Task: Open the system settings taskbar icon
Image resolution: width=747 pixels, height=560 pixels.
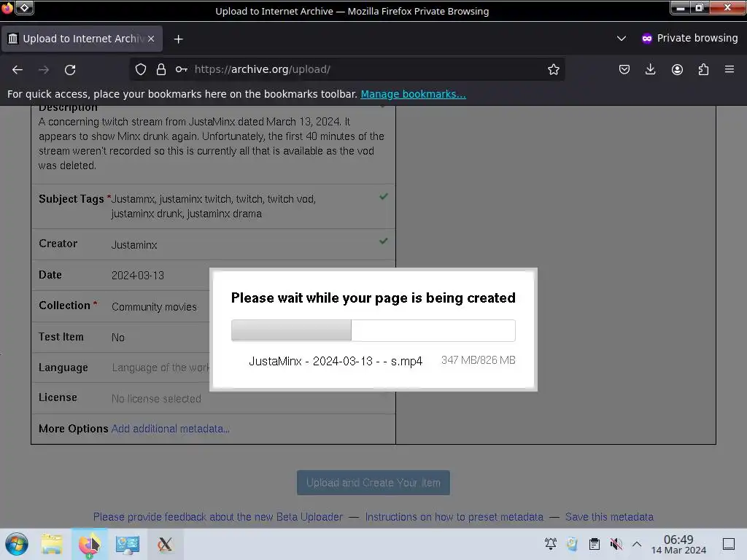Action: click(127, 544)
